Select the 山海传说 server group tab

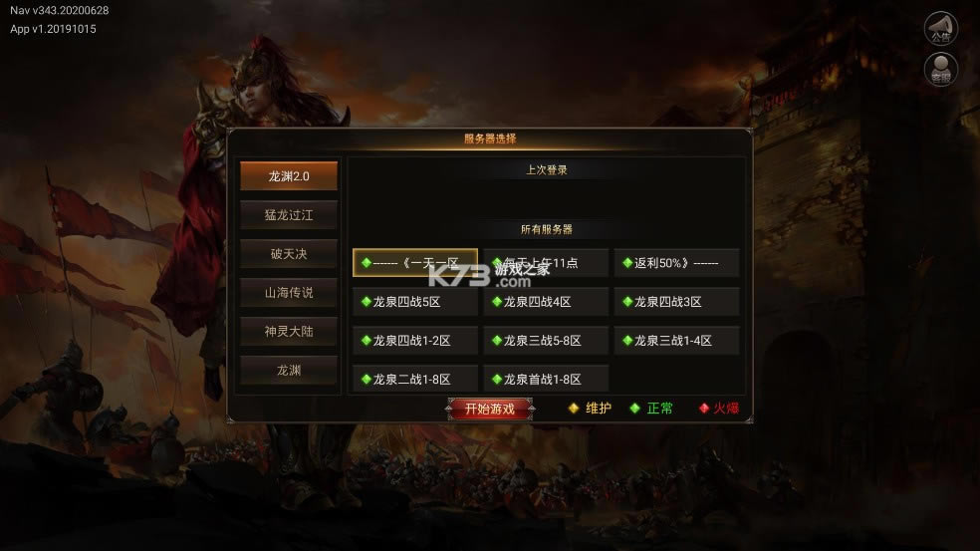289,293
